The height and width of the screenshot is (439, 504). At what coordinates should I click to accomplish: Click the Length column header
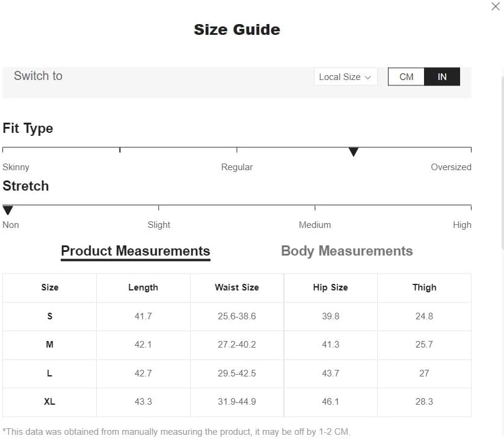pyautogui.click(x=143, y=287)
